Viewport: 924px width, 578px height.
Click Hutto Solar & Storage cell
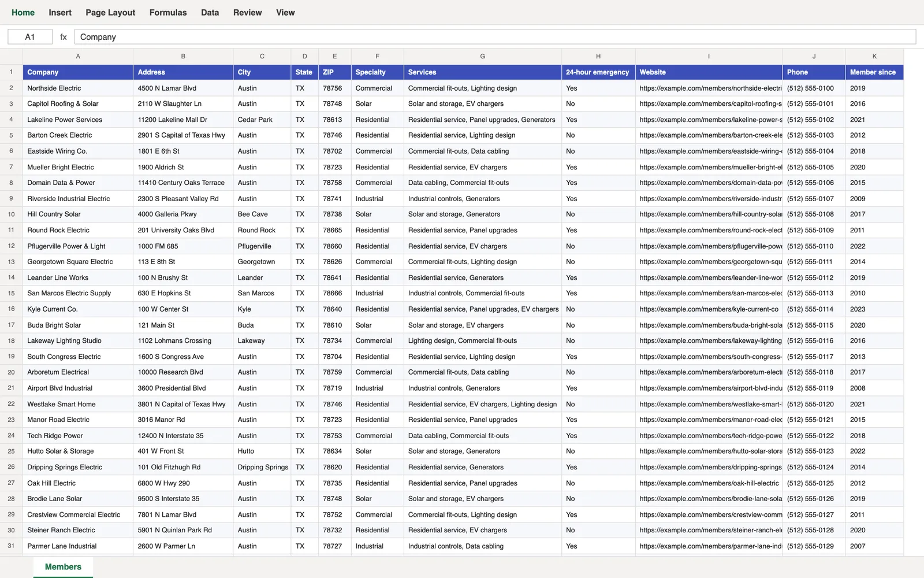click(78, 451)
